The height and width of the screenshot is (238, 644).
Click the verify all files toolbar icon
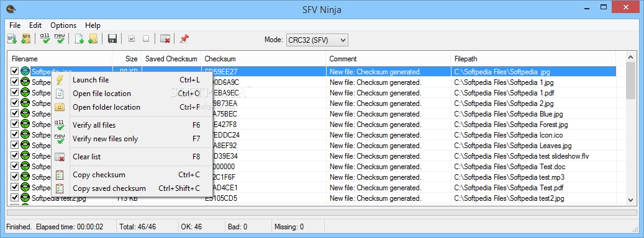45,39
